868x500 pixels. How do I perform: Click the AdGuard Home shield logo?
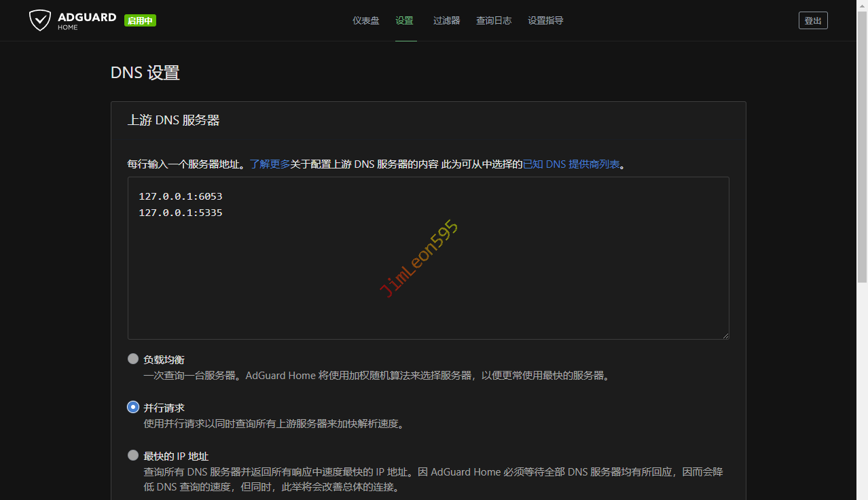(x=40, y=20)
